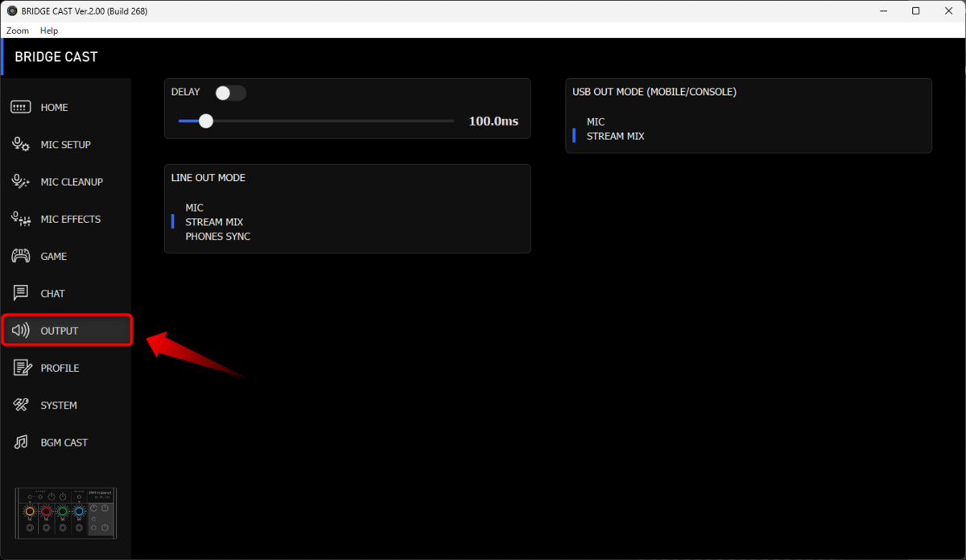Viewport: 966px width, 560px height.
Task: Select STREAM MIX in LINE OUT MODE
Action: point(214,222)
